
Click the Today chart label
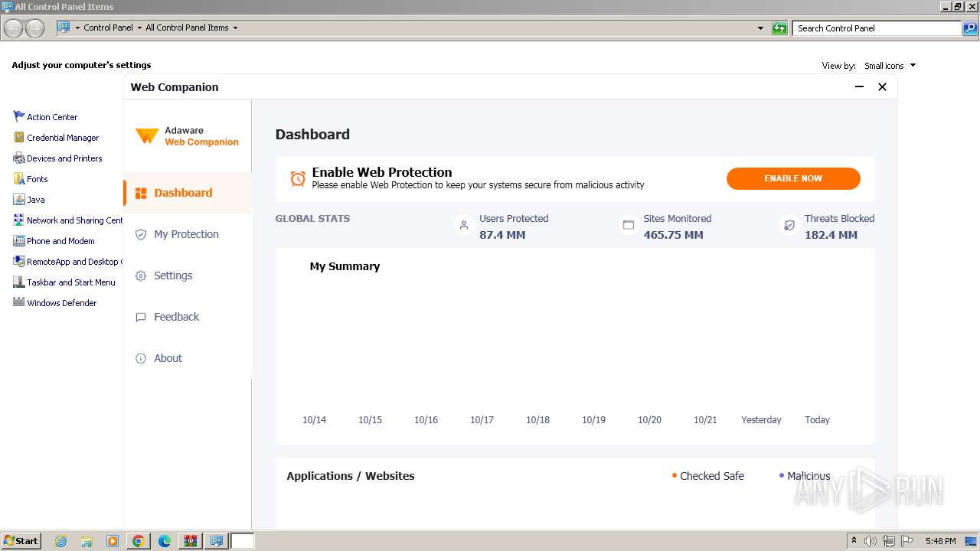tap(817, 419)
